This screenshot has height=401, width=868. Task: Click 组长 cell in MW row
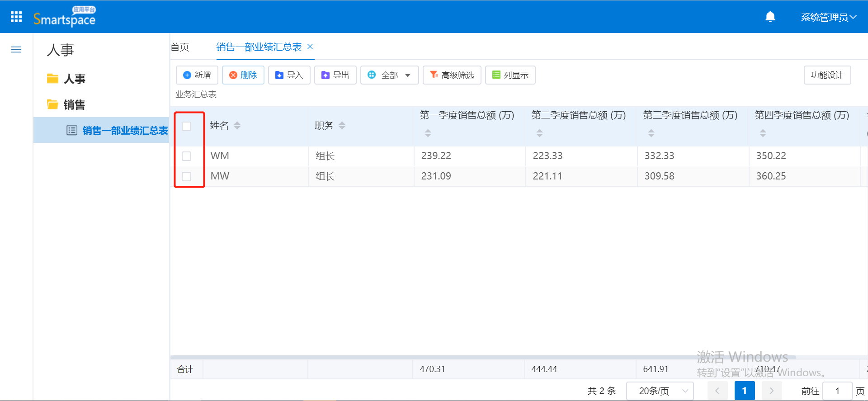point(361,176)
